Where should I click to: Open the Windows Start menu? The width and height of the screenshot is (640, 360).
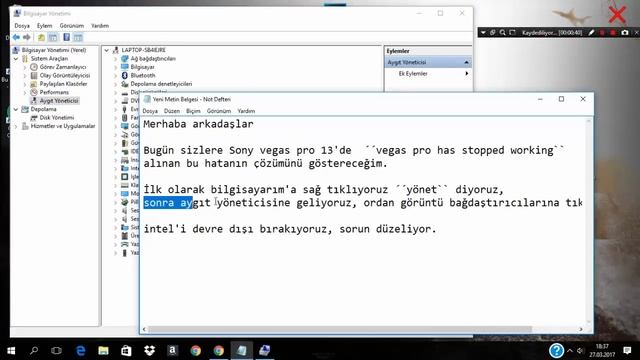tap(11, 351)
